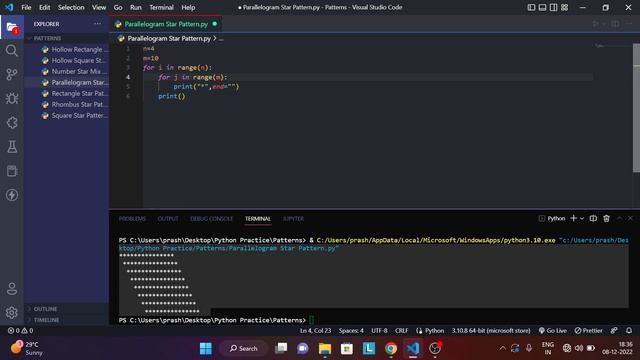Viewport: 640px width, 360px height.
Task: Click the editor vertical scrollbar
Action: click(636, 108)
